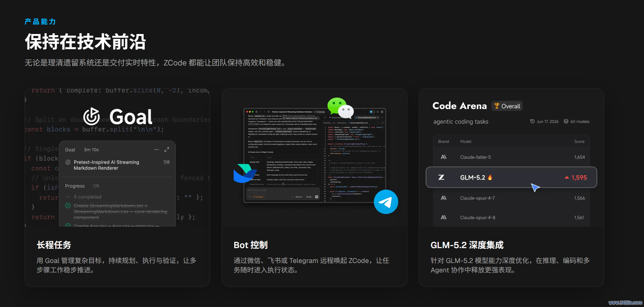The width and height of the screenshot is (644, 307).
Task: Open the GLM-5.2 model dropdown in chat box
Action: (x=299, y=197)
